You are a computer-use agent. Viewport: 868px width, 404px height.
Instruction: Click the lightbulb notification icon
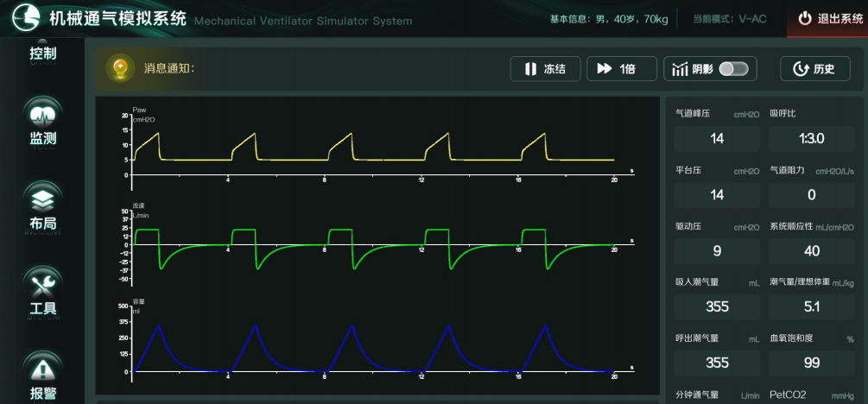coord(121,69)
